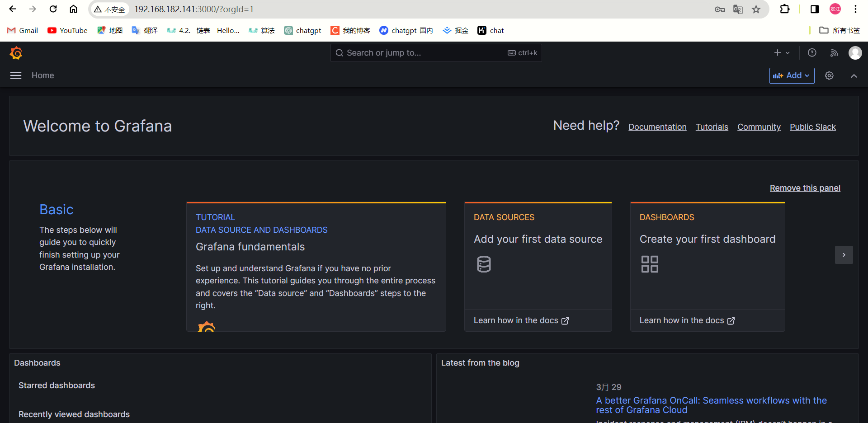Open the 所有书签 all bookmarks folder

pyautogui.click(x=840, y=30)
